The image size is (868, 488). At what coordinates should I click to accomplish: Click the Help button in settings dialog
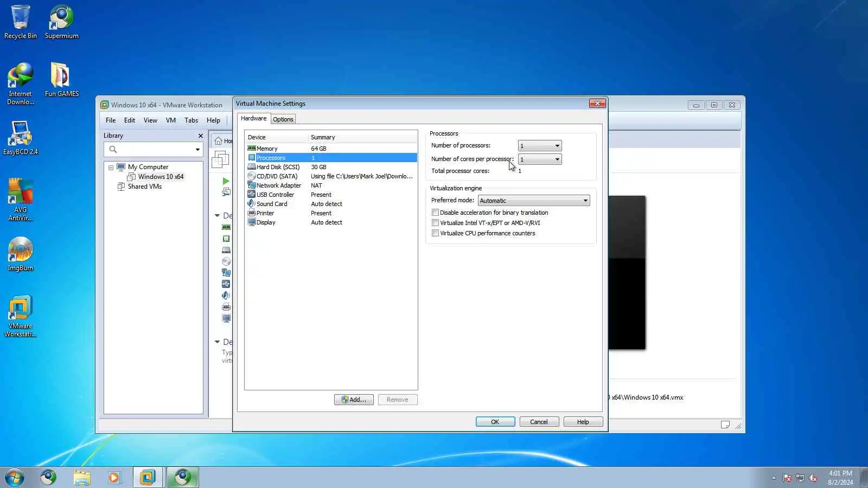583,422
